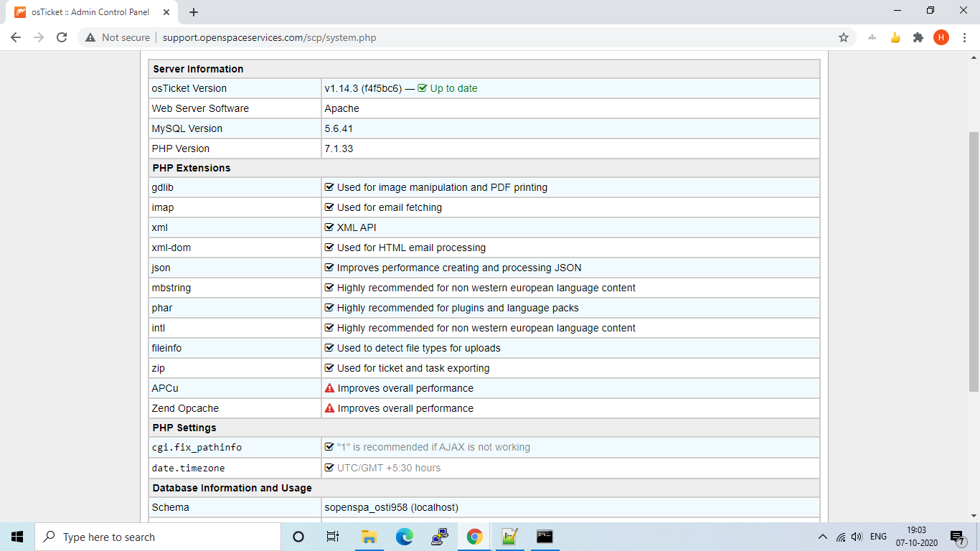Screen dimensions: 980x551
Task: Open a new browser tab
Action: pos(194,12)
